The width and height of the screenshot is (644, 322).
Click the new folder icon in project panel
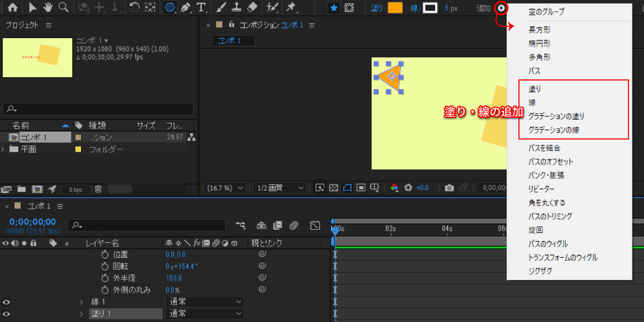pyautogui.click(x=21, y=189)
